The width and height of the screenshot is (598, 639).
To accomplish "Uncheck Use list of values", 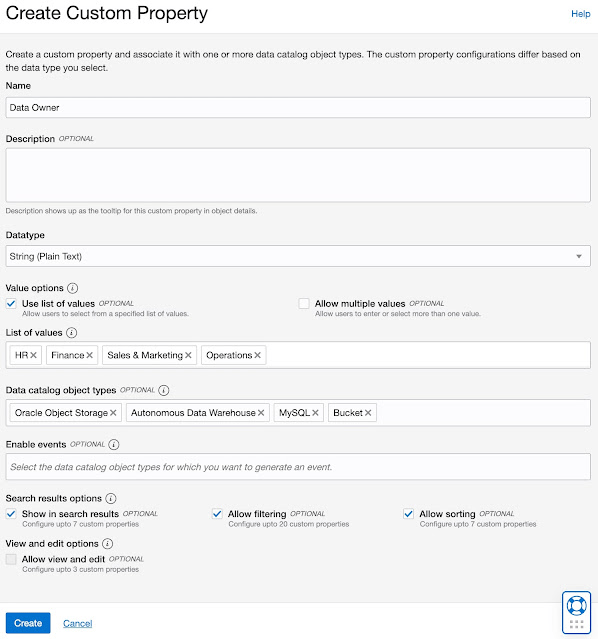I will coord(11,304).
